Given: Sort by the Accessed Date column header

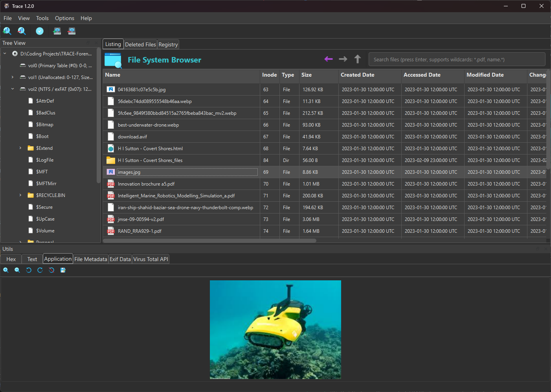Looking at the screenshot, I should (x=433, y=76).
